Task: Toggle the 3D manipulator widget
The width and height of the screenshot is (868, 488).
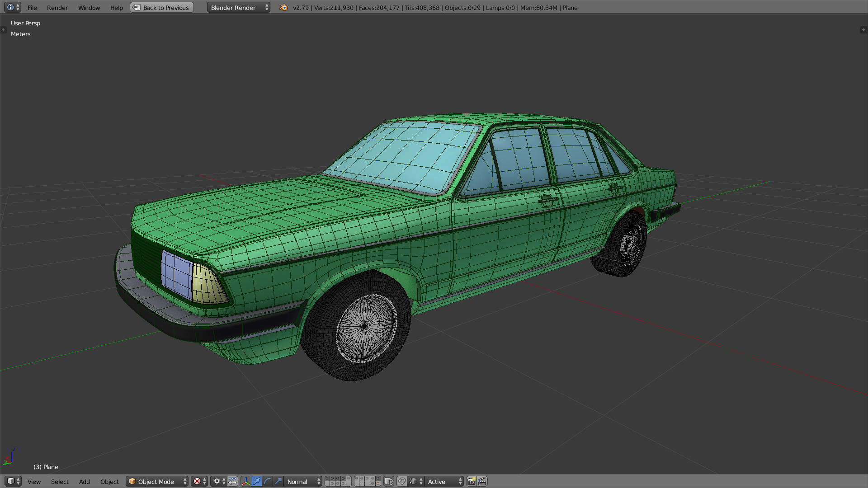Action: click(245, 482)
